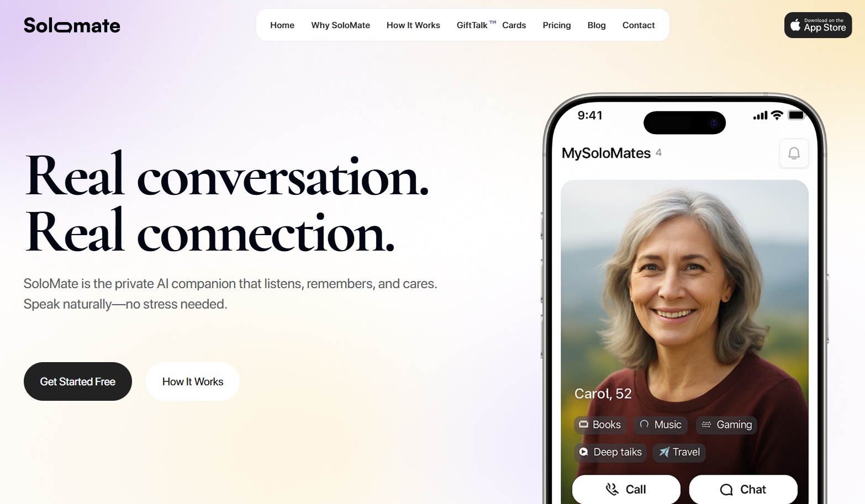The width and height of the screenshot is (865, 504).
Task: Open the Blog link
Action: [x=597, y=25]
